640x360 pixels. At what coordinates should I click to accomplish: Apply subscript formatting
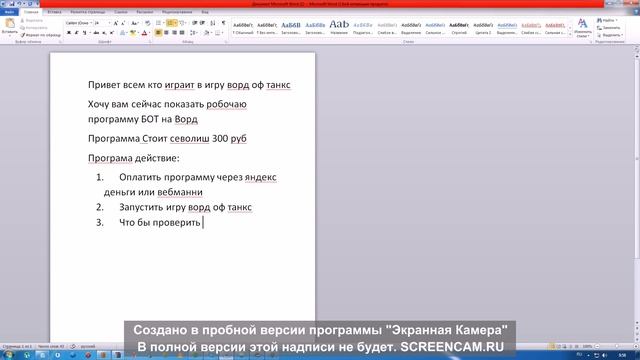(x=104, y=33)
